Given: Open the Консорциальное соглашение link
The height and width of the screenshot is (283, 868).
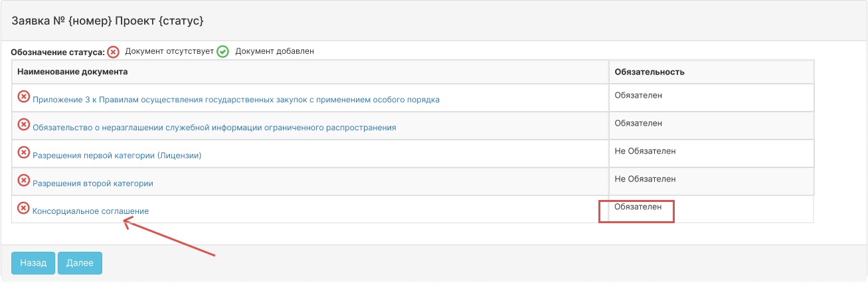Looking at the screenshot, I should pyautogui.click(x=90, y=211).
